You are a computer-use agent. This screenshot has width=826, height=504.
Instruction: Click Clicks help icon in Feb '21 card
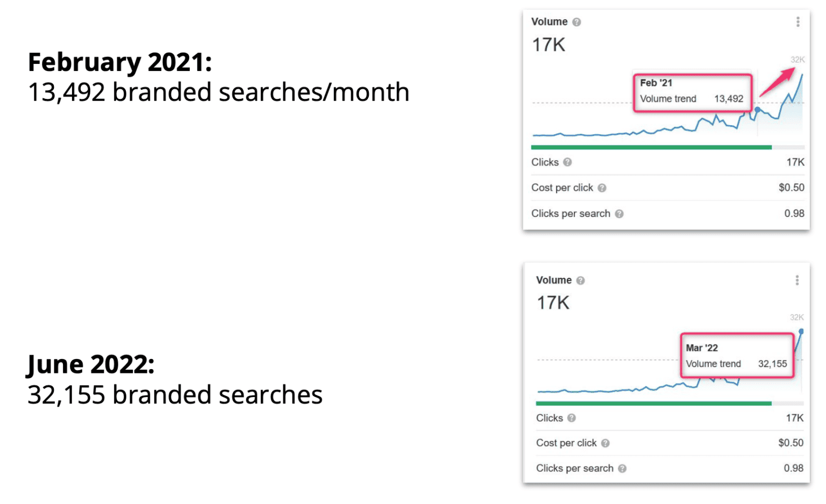coord(567,162)
